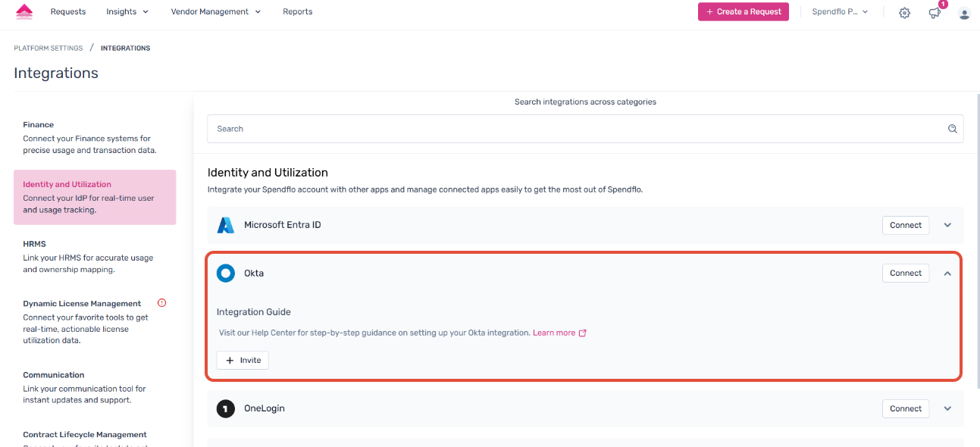980x447 pixels.
Task: Click the Okta logo icon
Action: pyautogui.click(x=226, y=274)
